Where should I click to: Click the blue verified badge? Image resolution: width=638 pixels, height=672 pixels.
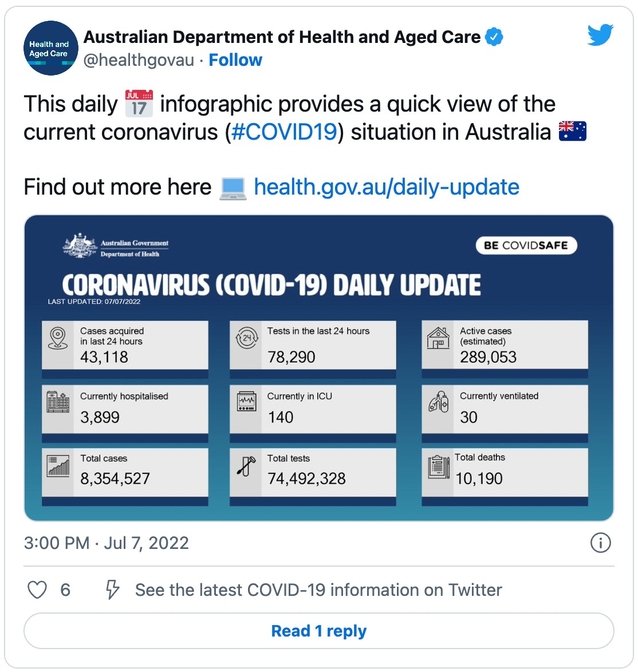(494, 37)
